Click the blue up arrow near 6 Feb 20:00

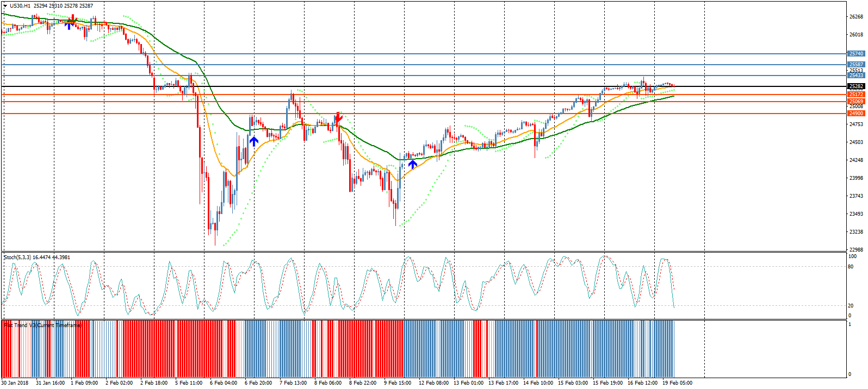tap(253, 141)
